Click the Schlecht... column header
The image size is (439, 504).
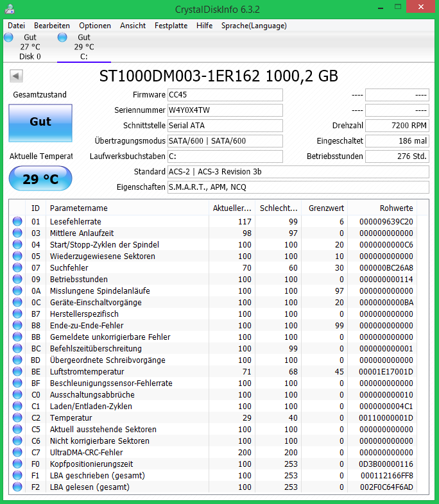click(x=278, y=208)
